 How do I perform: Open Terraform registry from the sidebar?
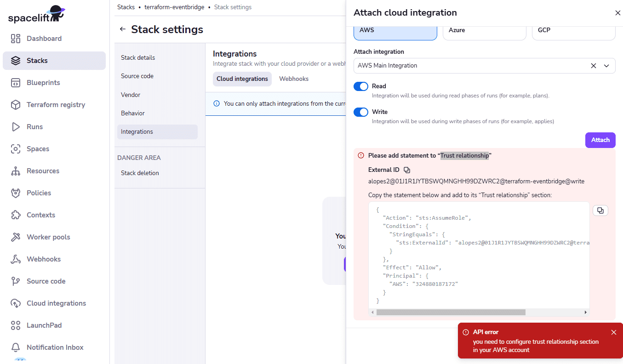click(x=54, y=105)
